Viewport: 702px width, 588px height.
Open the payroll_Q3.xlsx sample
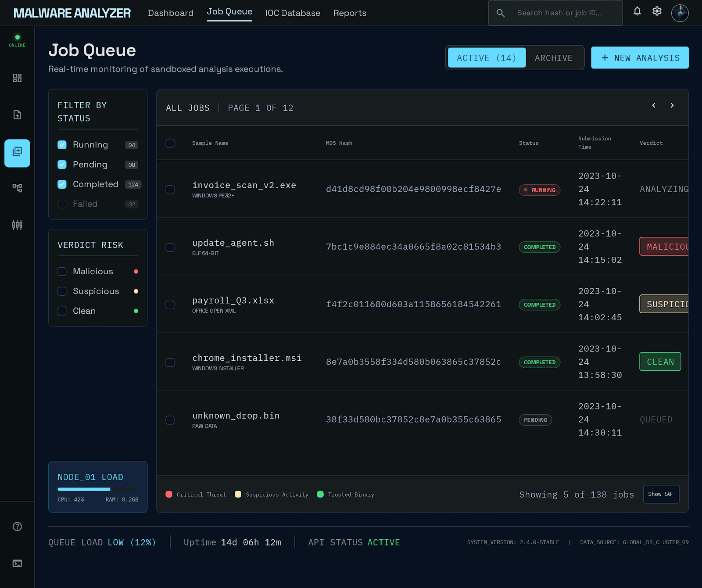click(233, 300)
